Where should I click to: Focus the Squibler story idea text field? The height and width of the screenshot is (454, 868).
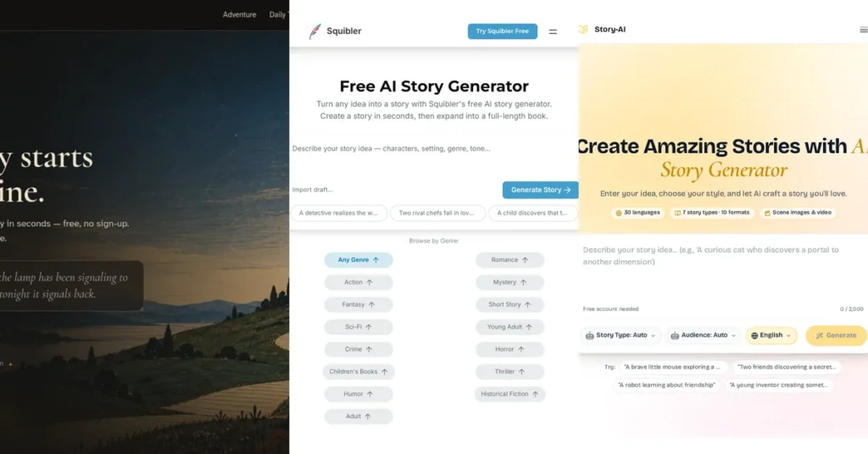click(x=434, y=158)
